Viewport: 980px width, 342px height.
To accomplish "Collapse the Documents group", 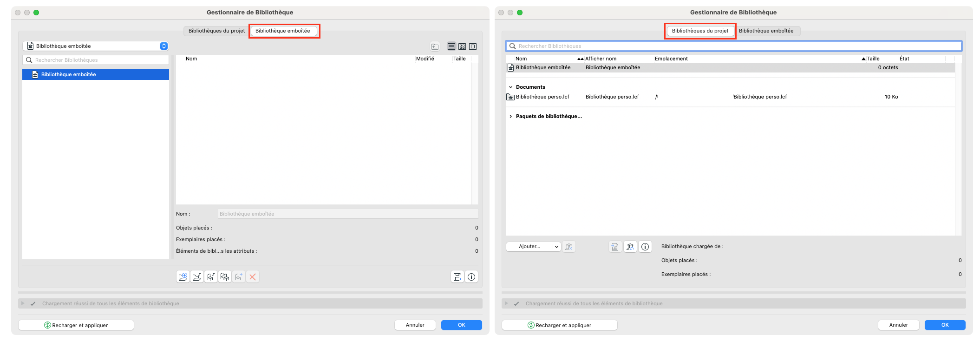I will [x=511, y=87].
